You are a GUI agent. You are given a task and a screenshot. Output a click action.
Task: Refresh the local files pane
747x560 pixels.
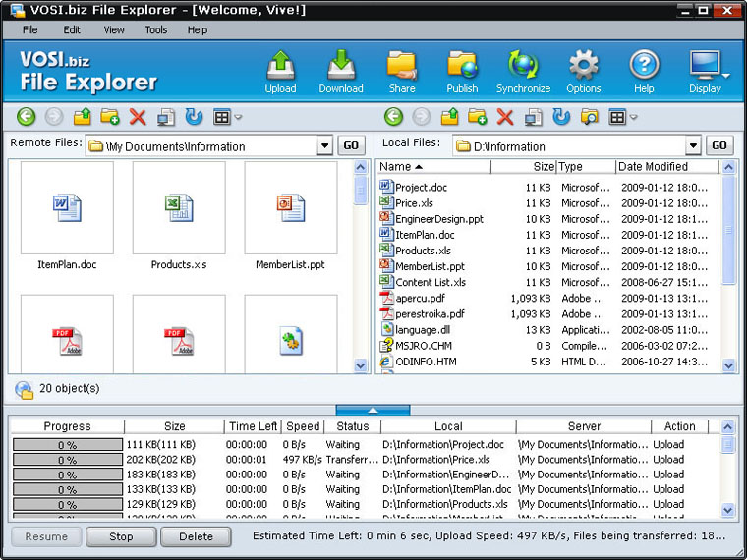point(560,117)
